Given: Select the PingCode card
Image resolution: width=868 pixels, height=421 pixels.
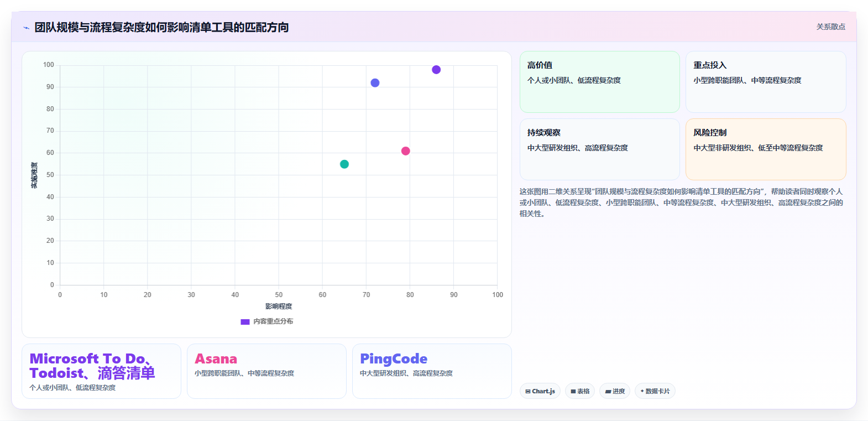Looking at the screenshot, I should 432,371.
